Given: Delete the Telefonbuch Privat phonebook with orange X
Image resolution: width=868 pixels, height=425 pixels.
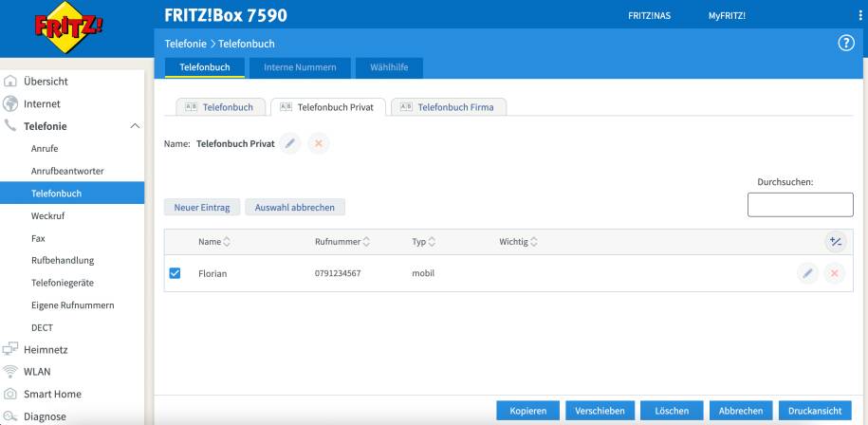Looking at the screenshot, I should pyautogui.click(x=319, y=144).
